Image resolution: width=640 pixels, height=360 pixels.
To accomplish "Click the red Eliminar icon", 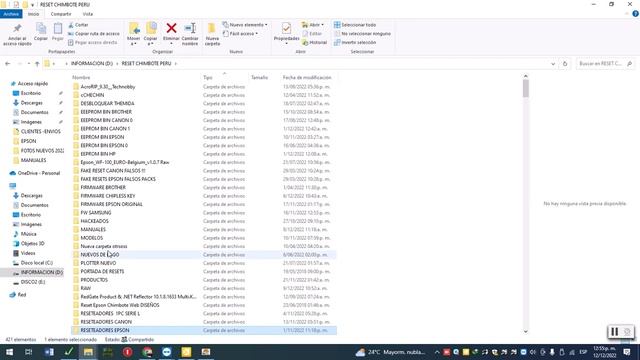I will (x=171, y=28).
